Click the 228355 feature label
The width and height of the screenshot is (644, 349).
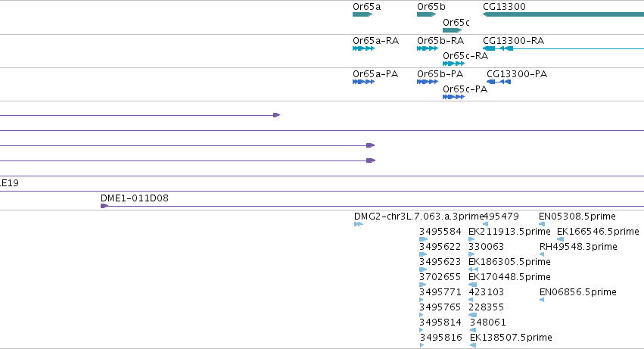coord(487,307)
